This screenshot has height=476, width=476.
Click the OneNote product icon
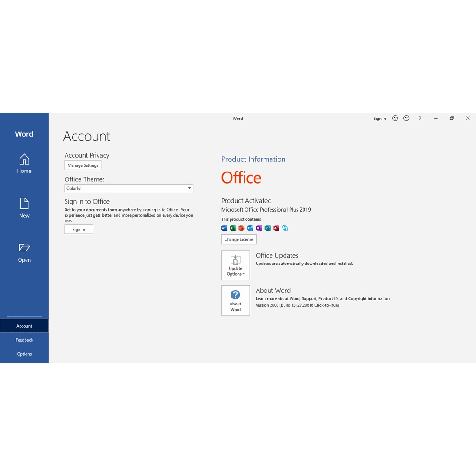(x=259, y=228)
